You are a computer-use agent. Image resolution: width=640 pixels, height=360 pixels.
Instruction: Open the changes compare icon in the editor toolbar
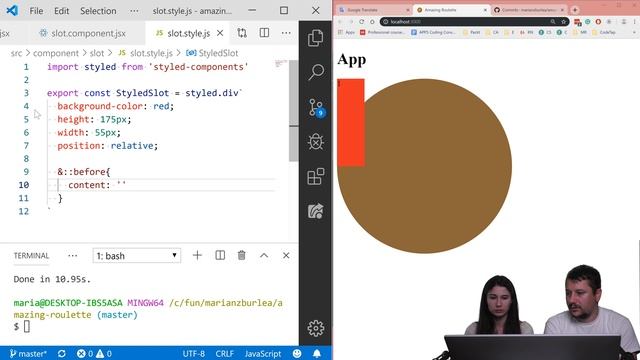(x=242, y=33)
